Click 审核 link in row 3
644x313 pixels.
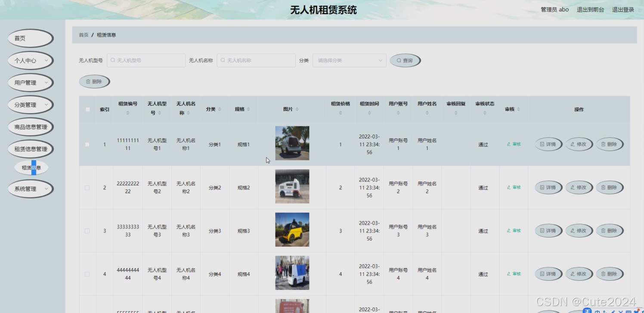point(514,231)
